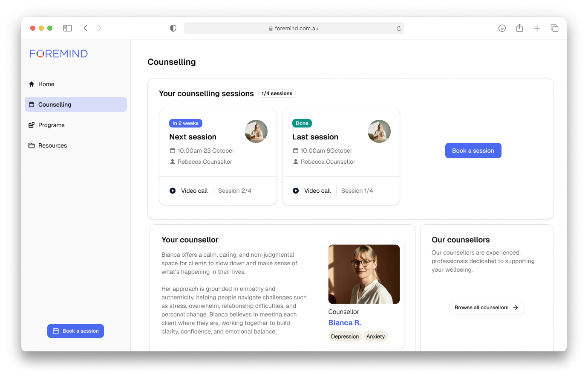Click the counsellor avatar in Next session card
This screenshot has width=588, height=377.
[x=256, y=131]
